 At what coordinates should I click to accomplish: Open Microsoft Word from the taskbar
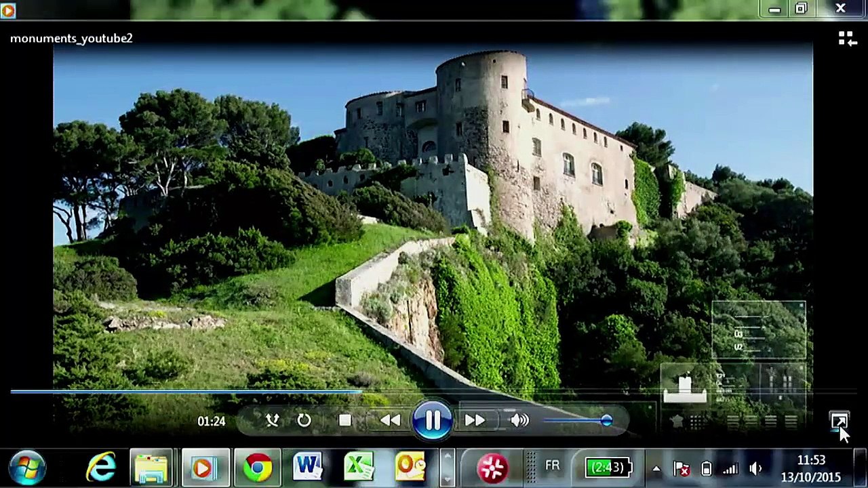tap(307, 468)
